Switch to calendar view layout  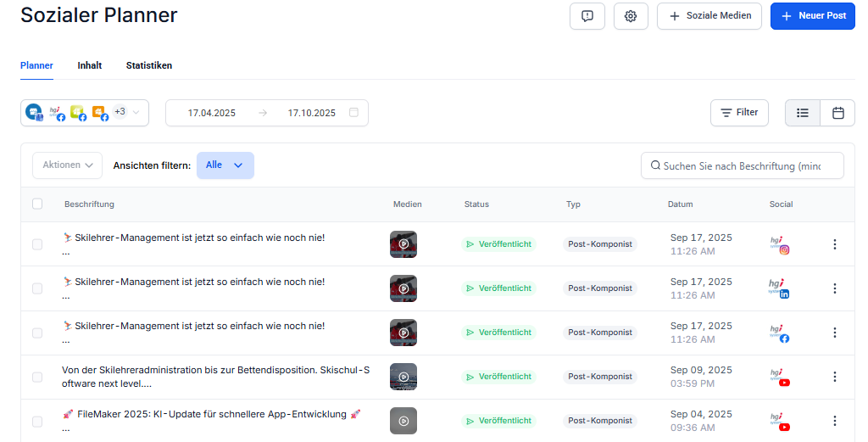point(837,113)
